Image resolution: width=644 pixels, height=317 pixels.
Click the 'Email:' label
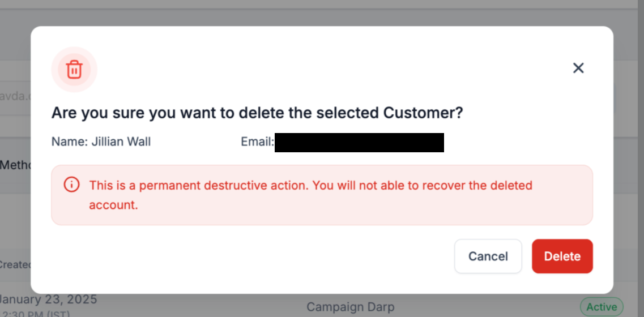click(x=258, y=142)
